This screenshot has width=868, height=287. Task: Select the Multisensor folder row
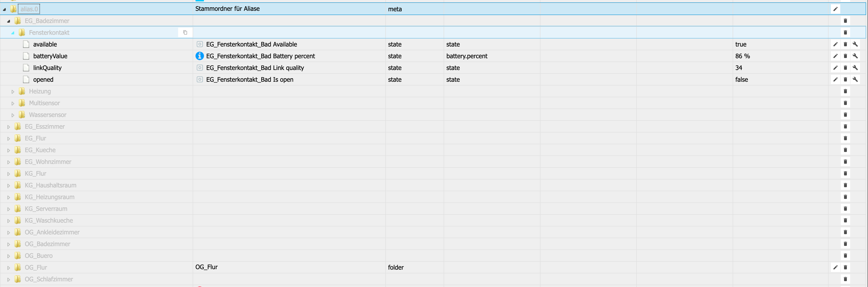pos(44,103)
